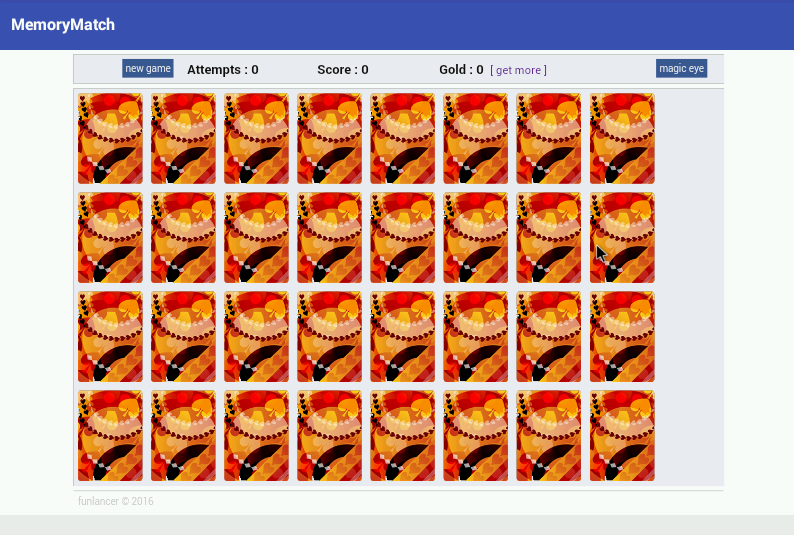This screenshot has height=535, width=794.
Task: Open the get more gold link
Action: pyautogui.click(x=518, y=70)
